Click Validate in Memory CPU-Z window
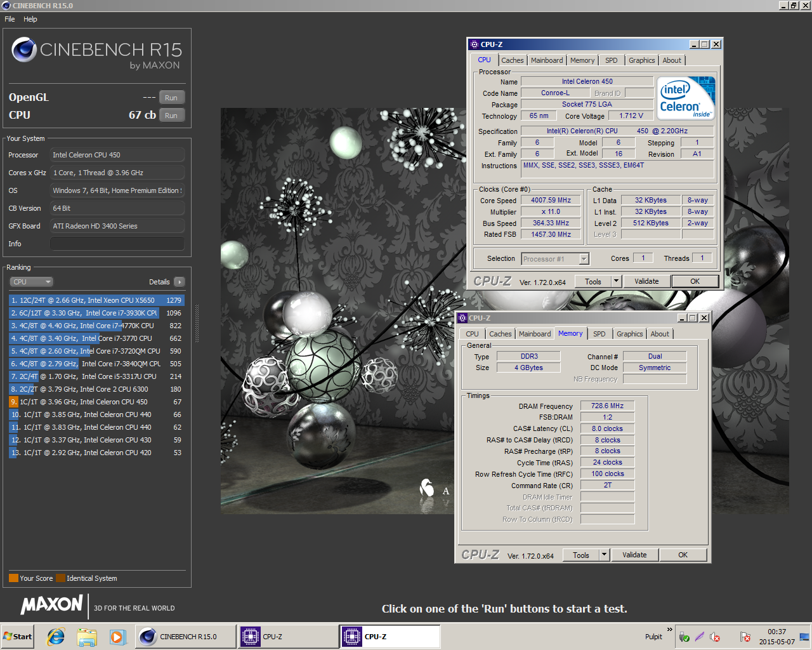812x650 pixels. click(634, 555)
